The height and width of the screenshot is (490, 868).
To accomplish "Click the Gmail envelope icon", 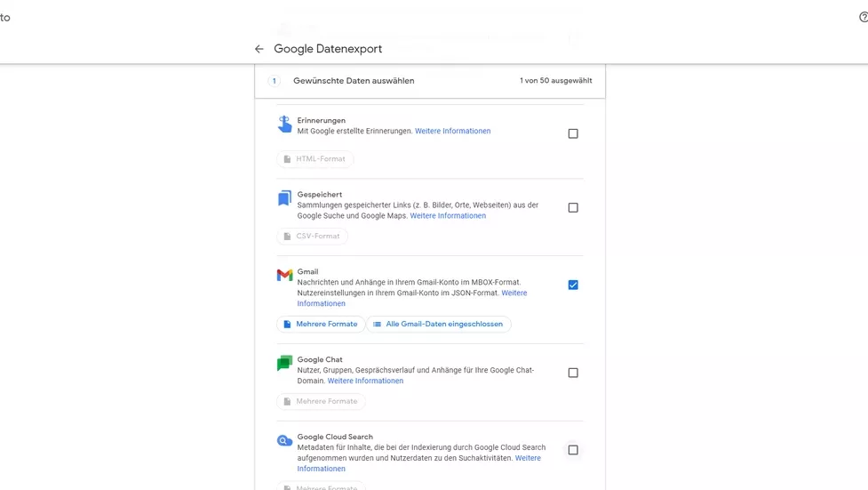I will [x=284, y=275].
